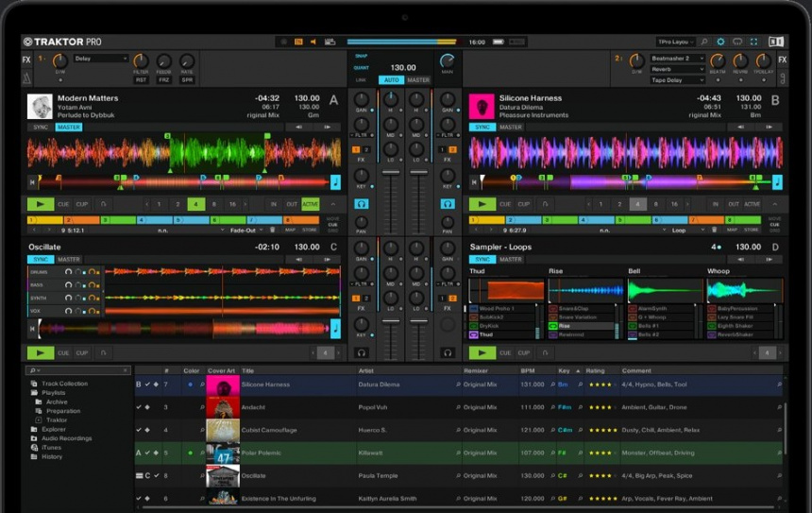Screen dimensions: 812x513
Task: Click Deck D headphone cue icon in mixer
Action: tap(448, 353)
